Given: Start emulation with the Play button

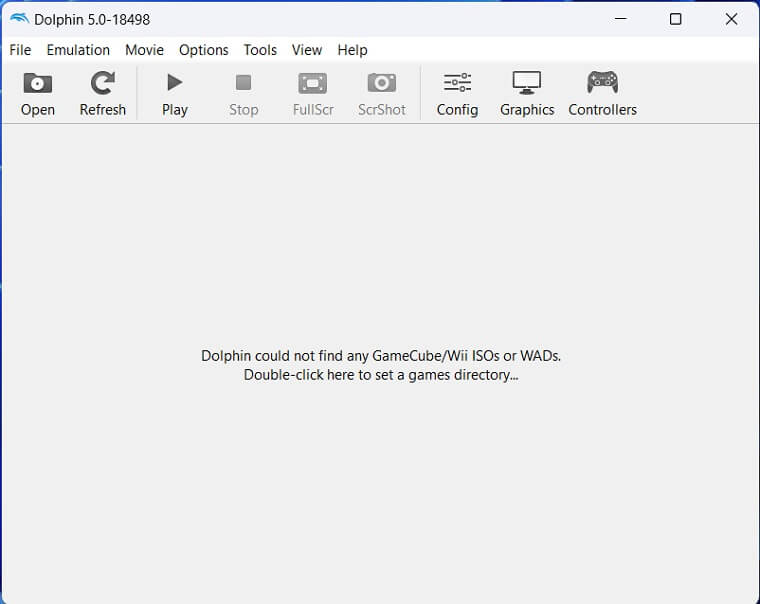Looking at the screenshot, I should [x=174, y=94].
